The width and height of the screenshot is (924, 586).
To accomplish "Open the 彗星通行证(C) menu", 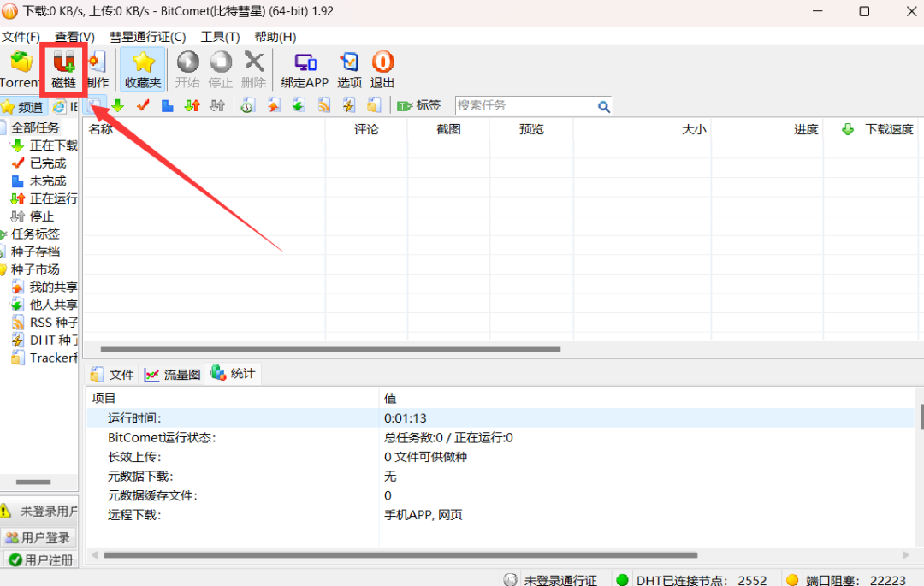I will [x=148, y=37].
